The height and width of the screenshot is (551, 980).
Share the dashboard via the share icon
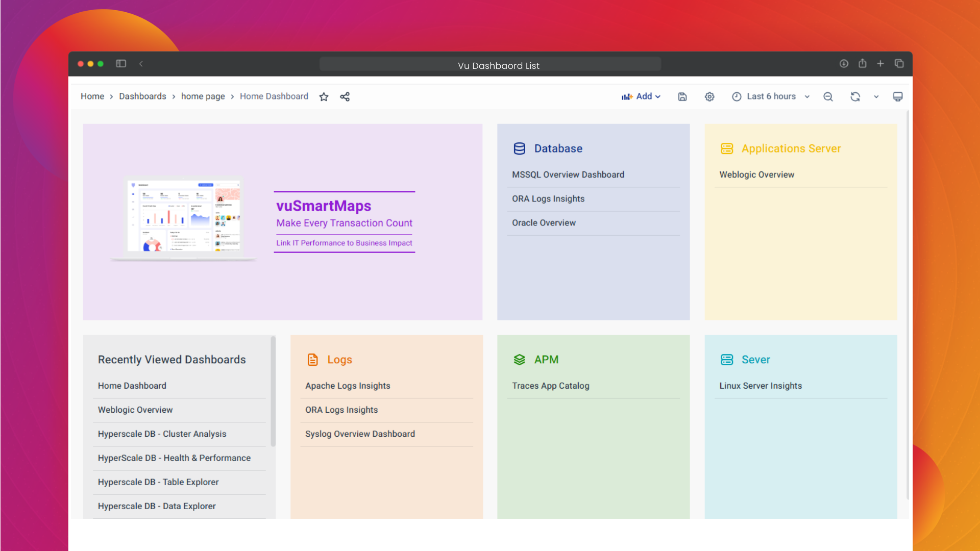point(345,96)
